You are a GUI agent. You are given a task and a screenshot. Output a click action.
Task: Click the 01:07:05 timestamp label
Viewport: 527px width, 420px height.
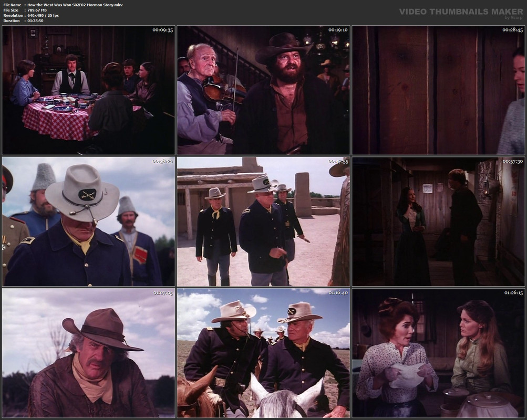point(163,293)
